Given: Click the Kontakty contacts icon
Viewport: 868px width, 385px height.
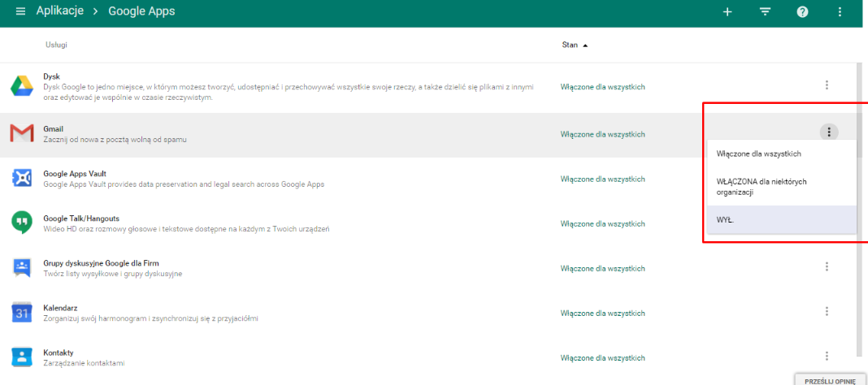Looking at the screenshot, I should pyautogui.click(x=22, y=357).
